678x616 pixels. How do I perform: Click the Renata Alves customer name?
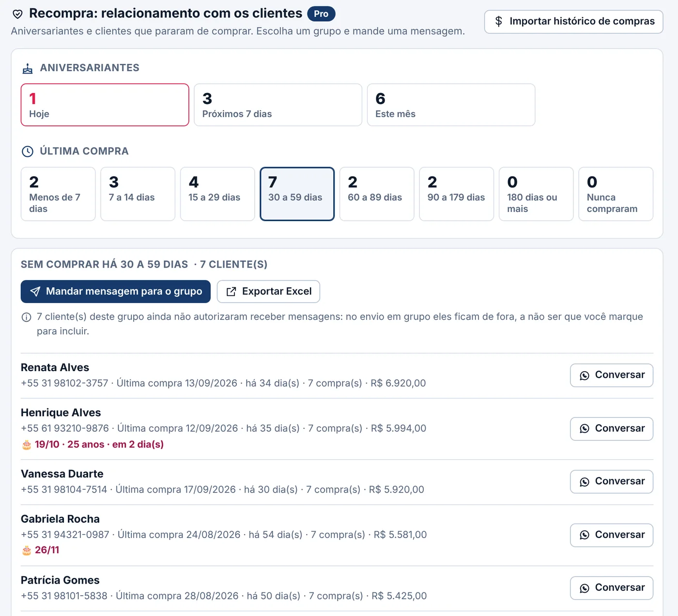click(55, 368)
